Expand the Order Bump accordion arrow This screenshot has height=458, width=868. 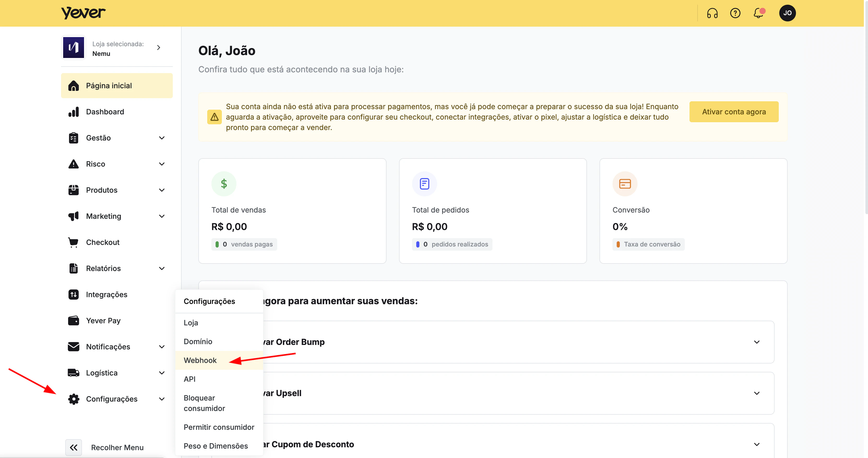point(757,342)
